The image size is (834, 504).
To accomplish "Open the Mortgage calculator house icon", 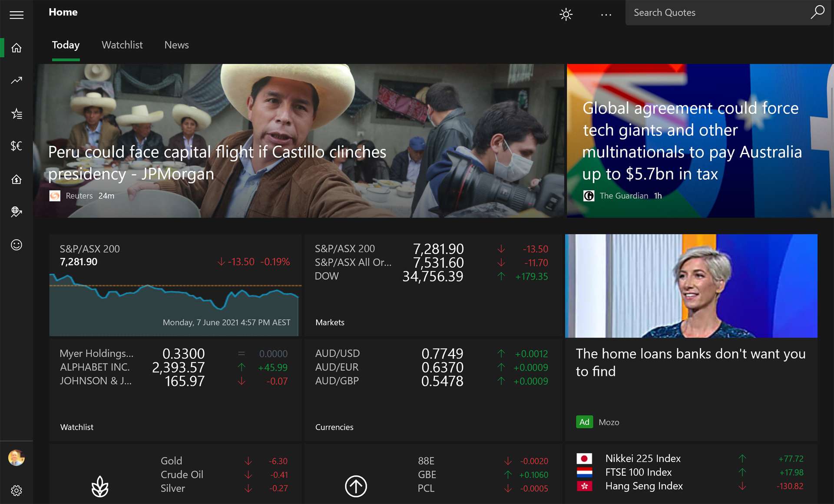I will 17,179.
